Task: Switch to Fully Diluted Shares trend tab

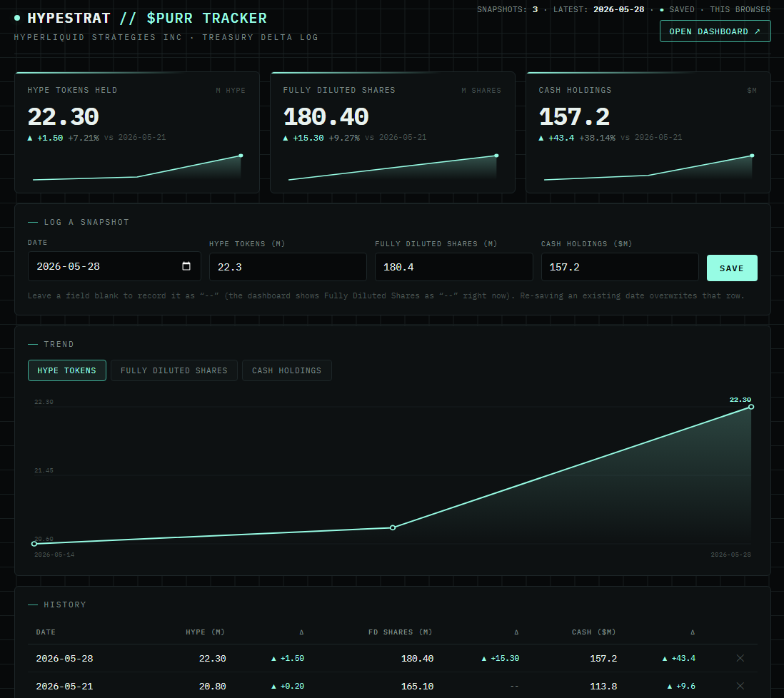Action: (174, 370)
